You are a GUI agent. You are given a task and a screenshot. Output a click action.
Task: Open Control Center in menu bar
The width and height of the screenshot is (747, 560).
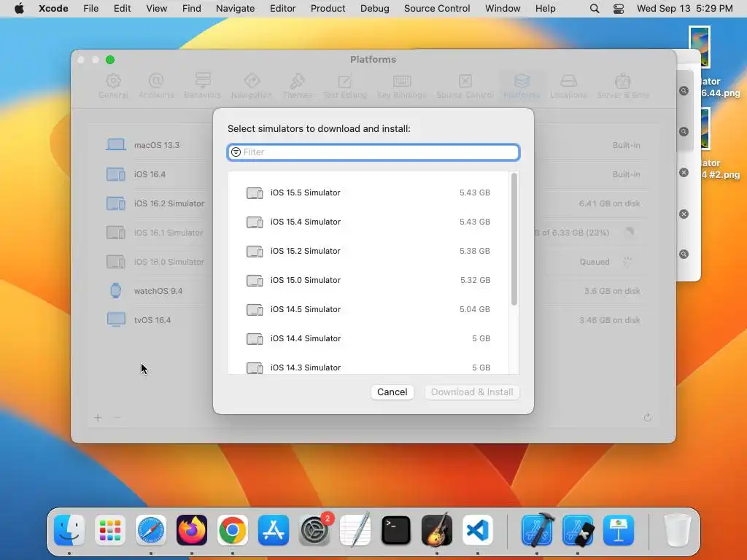click(619, 9)
